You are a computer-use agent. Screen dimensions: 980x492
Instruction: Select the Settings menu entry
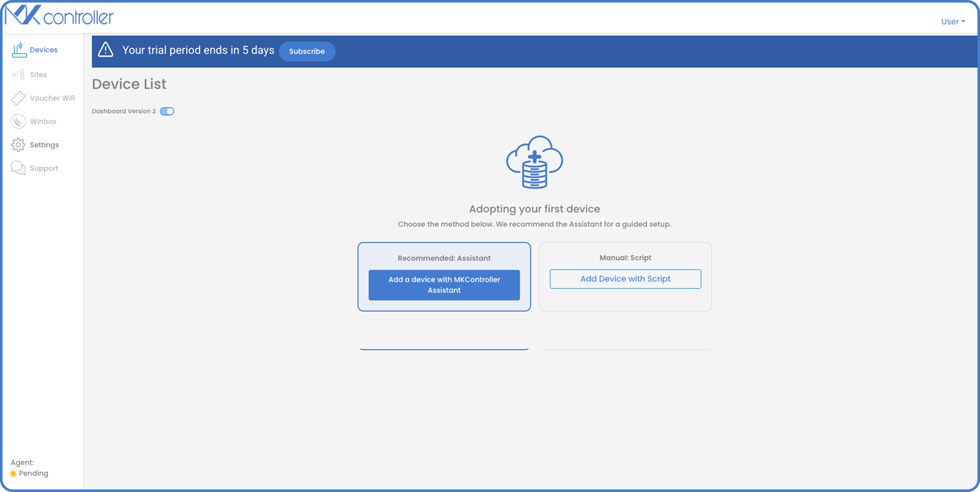click(45, 144)
